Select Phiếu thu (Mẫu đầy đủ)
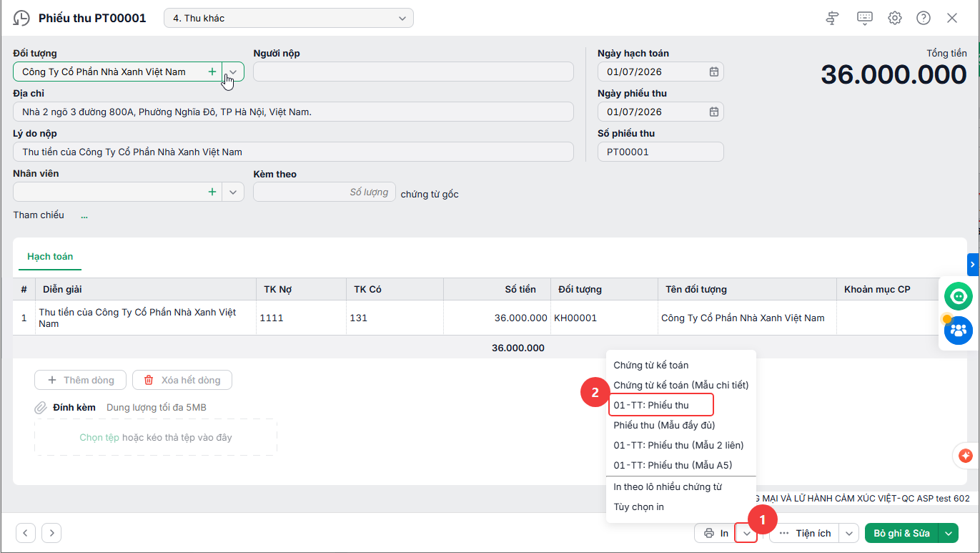Screen dimensions: 980x553 (x=680, y=425)
